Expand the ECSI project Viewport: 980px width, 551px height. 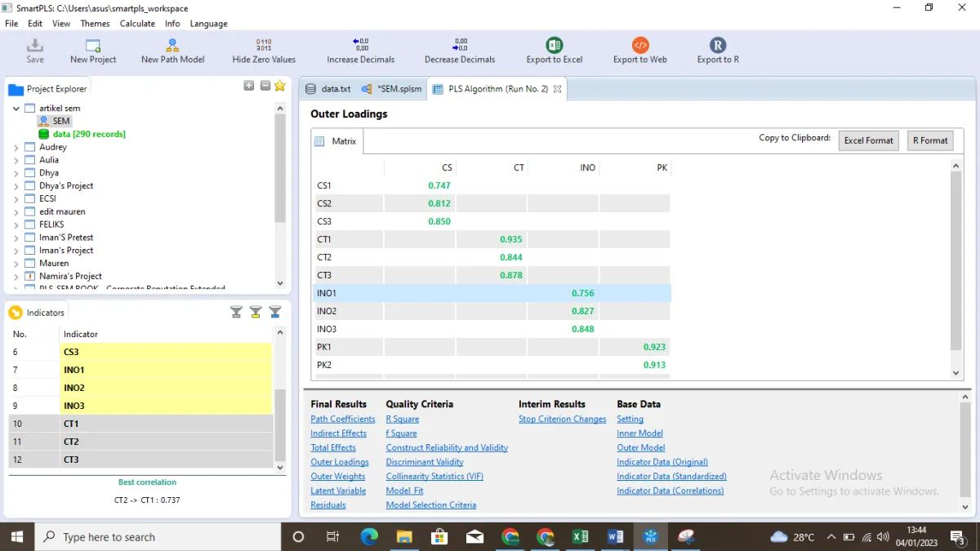click(x=16, y=198)
